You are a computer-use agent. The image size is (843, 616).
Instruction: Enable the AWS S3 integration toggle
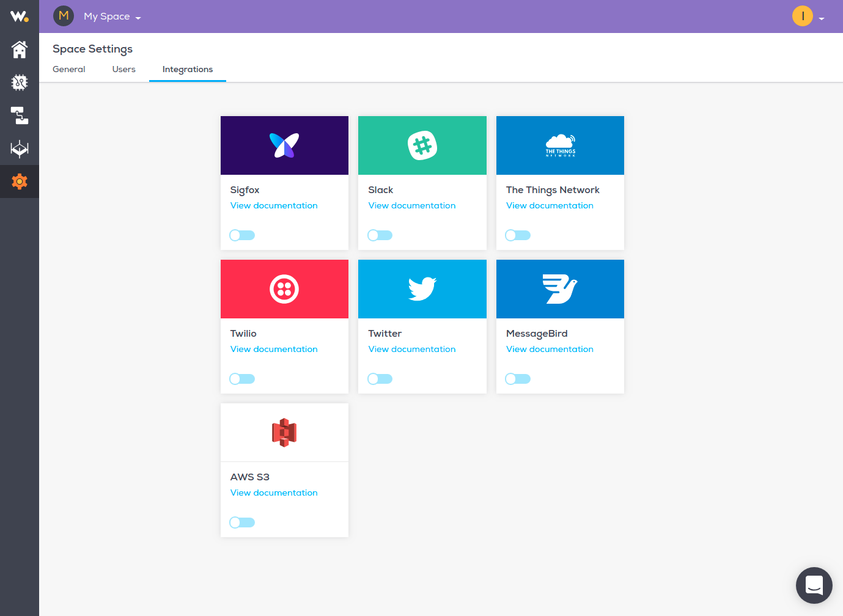[242, 522]
